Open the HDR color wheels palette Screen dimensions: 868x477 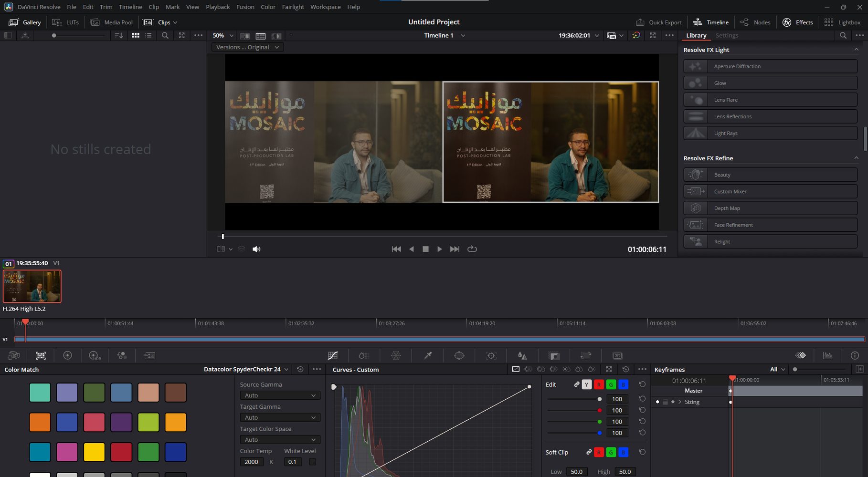point(95,355)
